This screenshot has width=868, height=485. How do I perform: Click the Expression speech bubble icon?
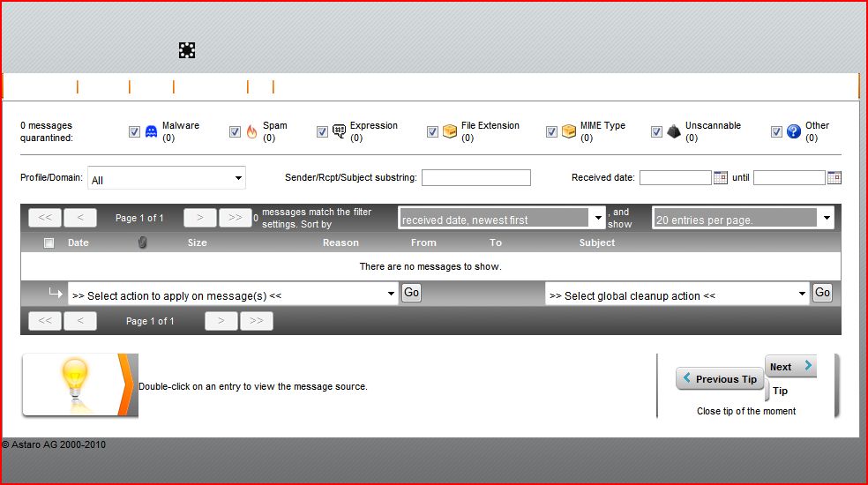click(x=339, y=131)
